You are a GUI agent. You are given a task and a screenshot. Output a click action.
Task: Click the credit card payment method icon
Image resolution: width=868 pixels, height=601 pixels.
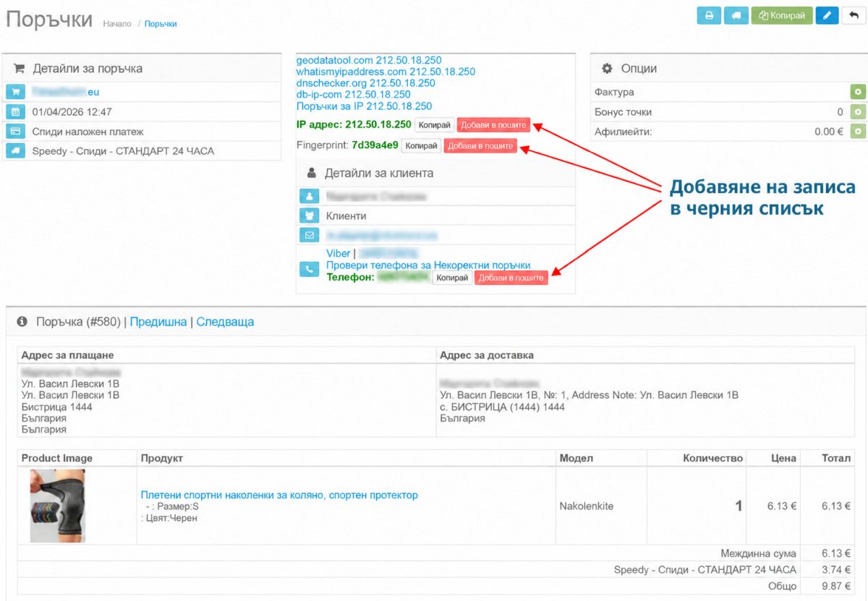(x=16, y=132)
